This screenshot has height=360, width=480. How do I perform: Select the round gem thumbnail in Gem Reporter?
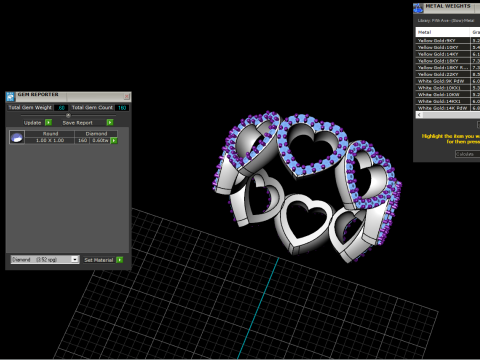point(17,137)
